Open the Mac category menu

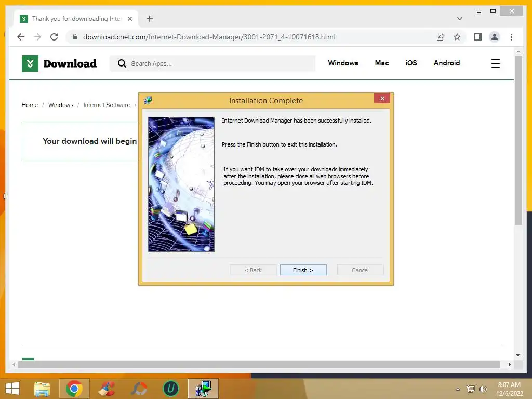[382, 63]
